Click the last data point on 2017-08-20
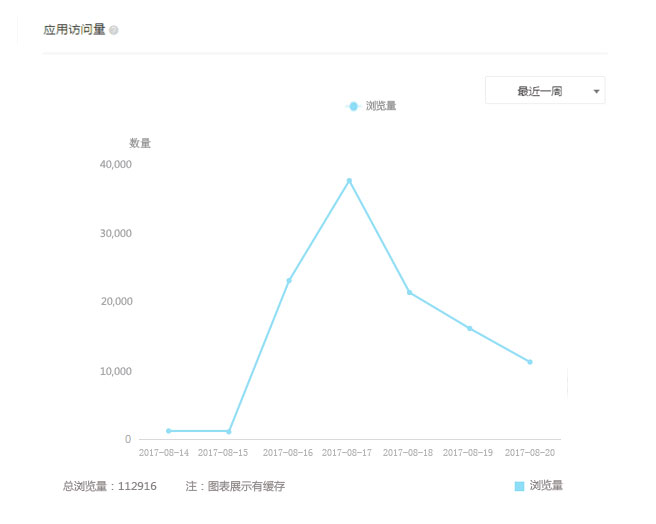This screenshot has height=524, width=656. point(530,362)
